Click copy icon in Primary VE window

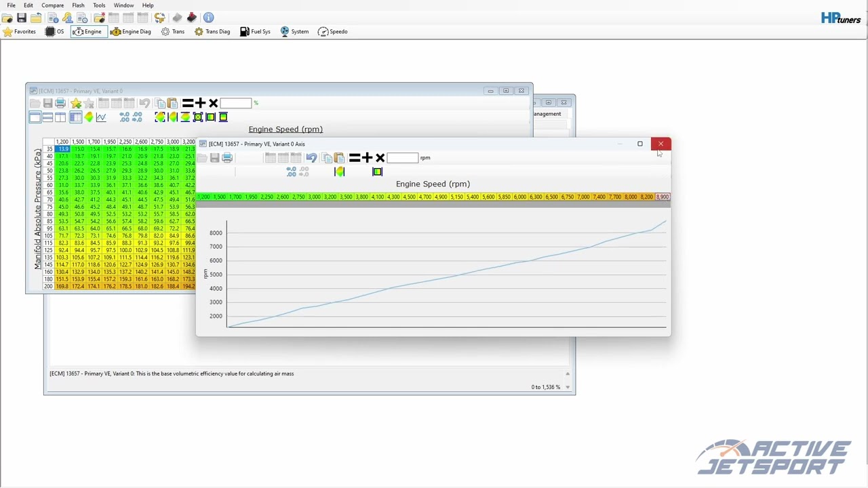tap(160, 103)
